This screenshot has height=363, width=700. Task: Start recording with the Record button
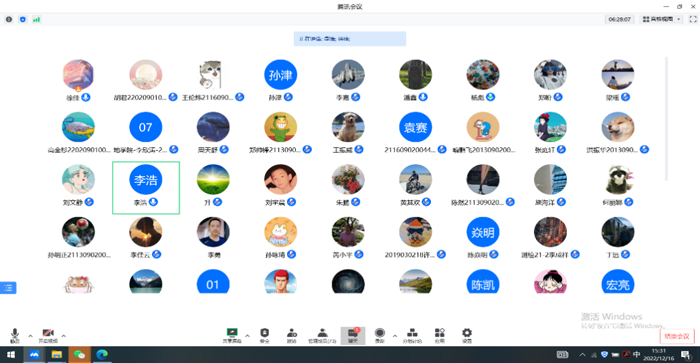pyautogui.click(x=379, y=335)
